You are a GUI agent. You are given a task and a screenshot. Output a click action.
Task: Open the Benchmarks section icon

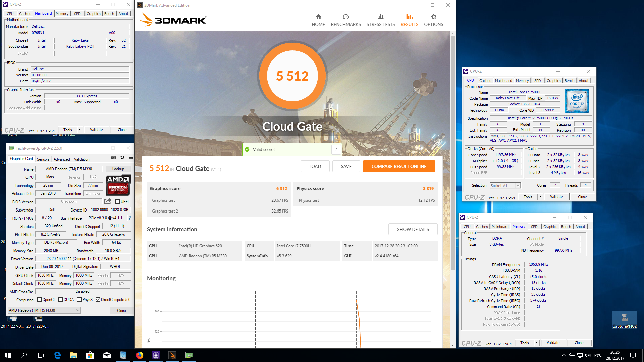tap(346, 17)
